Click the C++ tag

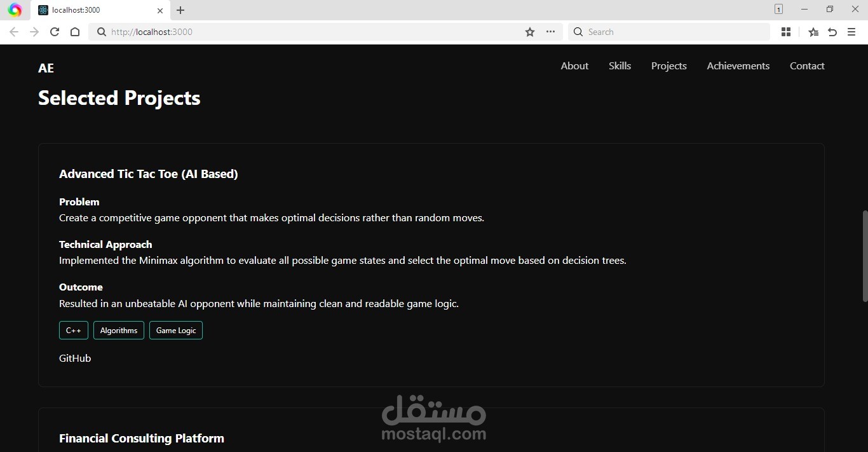(74, 331)
